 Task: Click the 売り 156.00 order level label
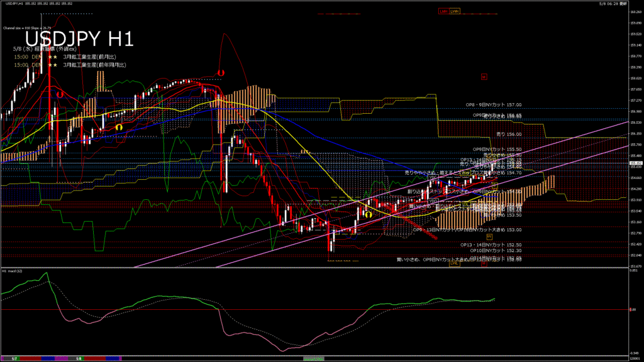pos(509,134)
